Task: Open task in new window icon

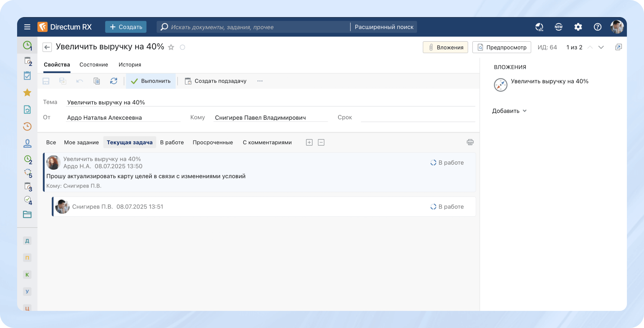Action: tap(618, 47)
